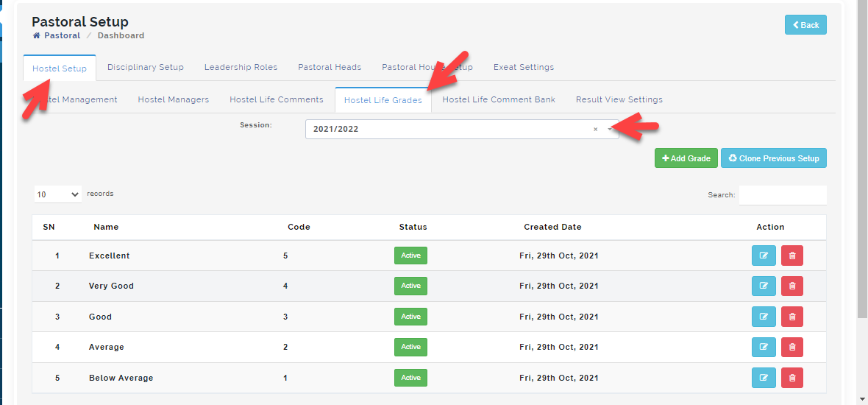The height and width of the screenshot is (405, 868).
Task: Focus the Search input field
Action: pos(783,195)
